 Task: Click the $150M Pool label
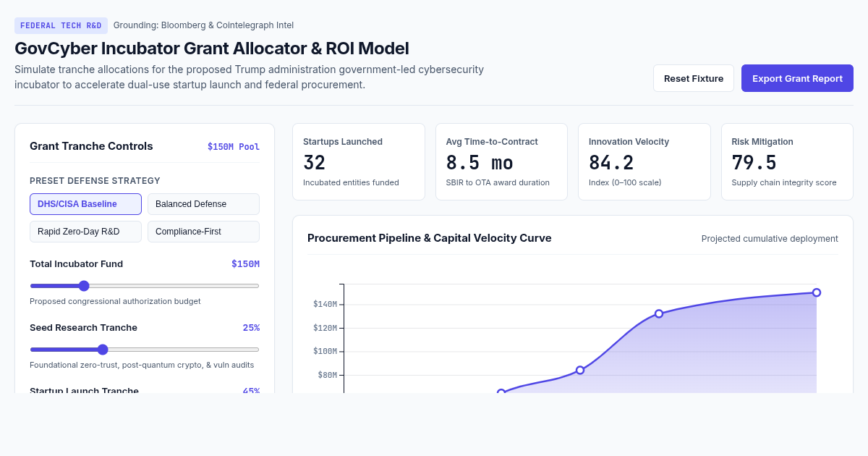click(234, 146)
